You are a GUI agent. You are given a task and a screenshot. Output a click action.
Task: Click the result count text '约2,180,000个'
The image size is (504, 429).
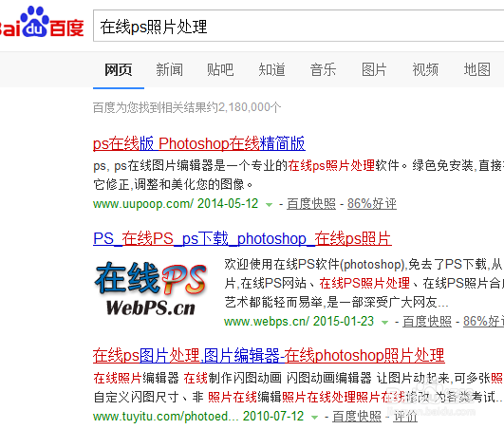pos(245,107)
